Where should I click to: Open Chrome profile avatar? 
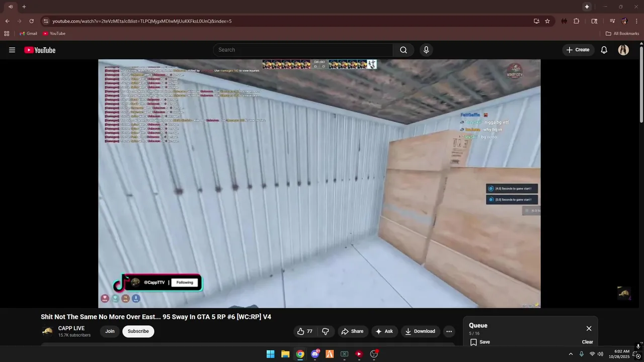click(624, 21)
